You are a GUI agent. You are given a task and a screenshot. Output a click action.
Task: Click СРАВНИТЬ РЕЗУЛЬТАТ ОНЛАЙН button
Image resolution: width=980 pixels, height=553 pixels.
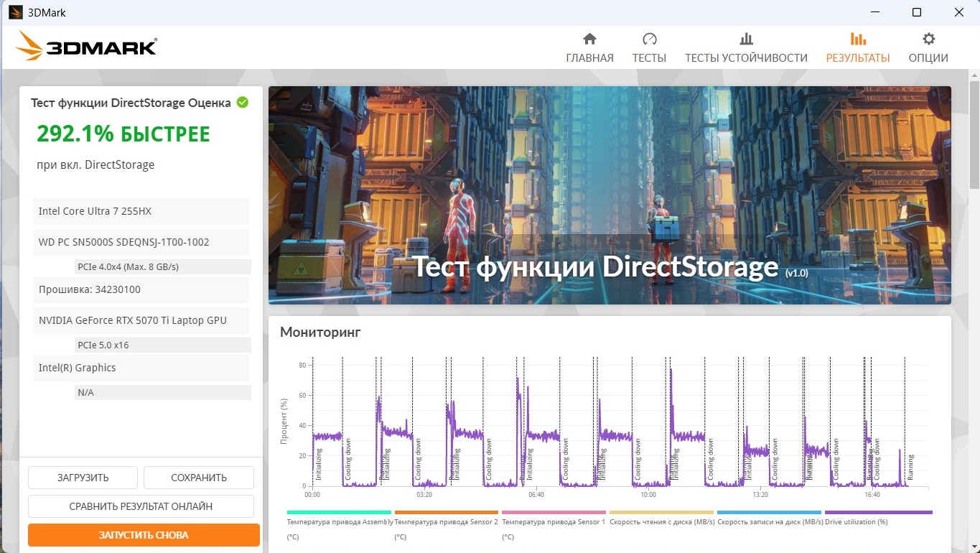click(x=141, y=506)
